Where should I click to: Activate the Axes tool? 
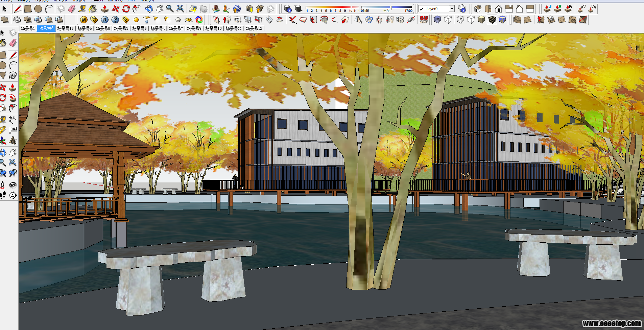[3, 140]
